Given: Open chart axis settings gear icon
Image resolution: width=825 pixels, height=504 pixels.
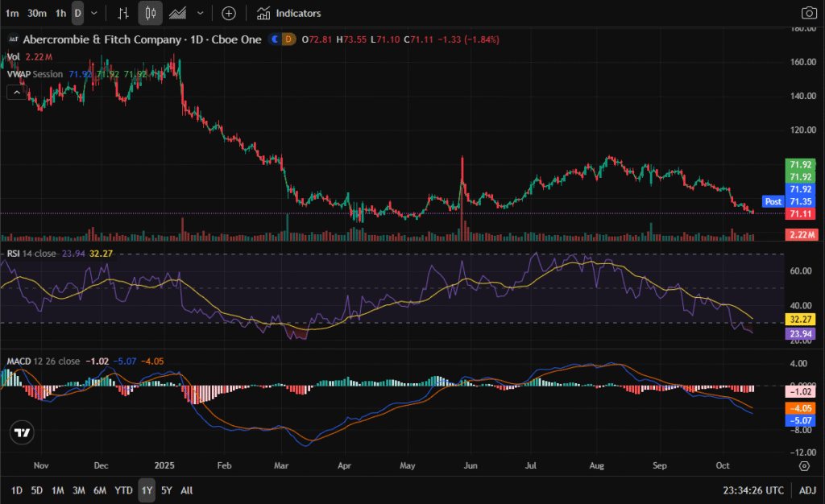Looking at the screenshot, I should point(804,466).
